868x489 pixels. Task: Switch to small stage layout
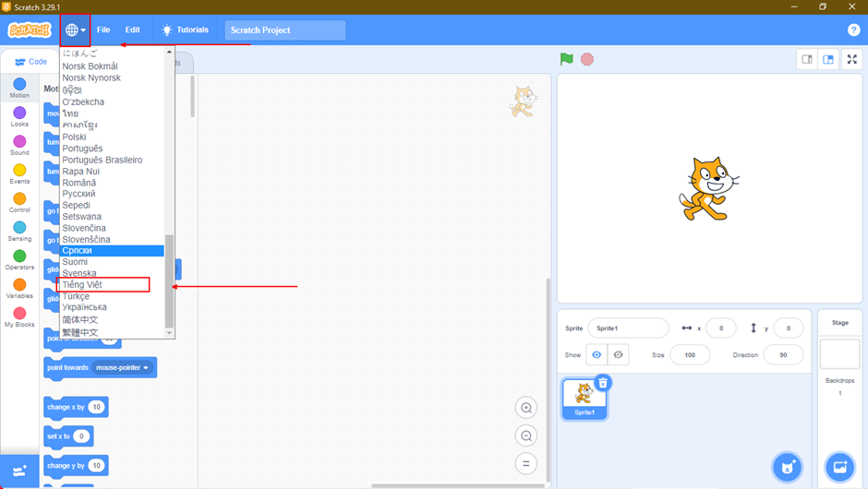point(807,59)
